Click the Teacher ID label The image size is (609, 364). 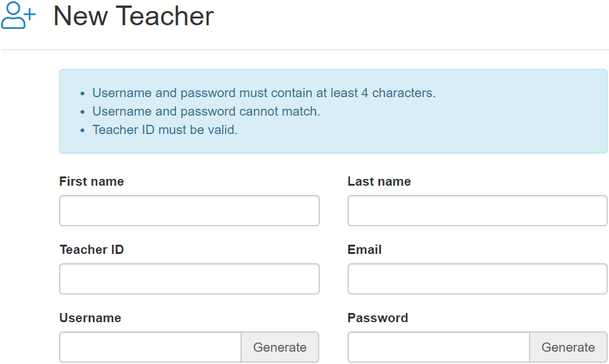click(92, 250)
